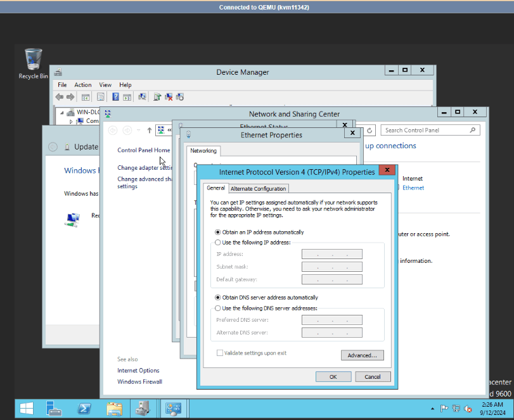Open the File menu in Device Manager

pyautogui.click(x=62, y=85)
